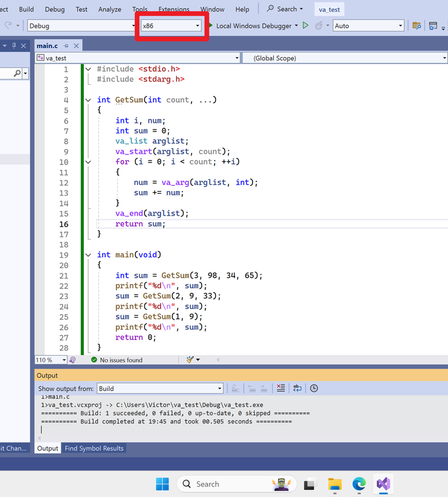Click the Windows taskbar Search box

point(236,484)
